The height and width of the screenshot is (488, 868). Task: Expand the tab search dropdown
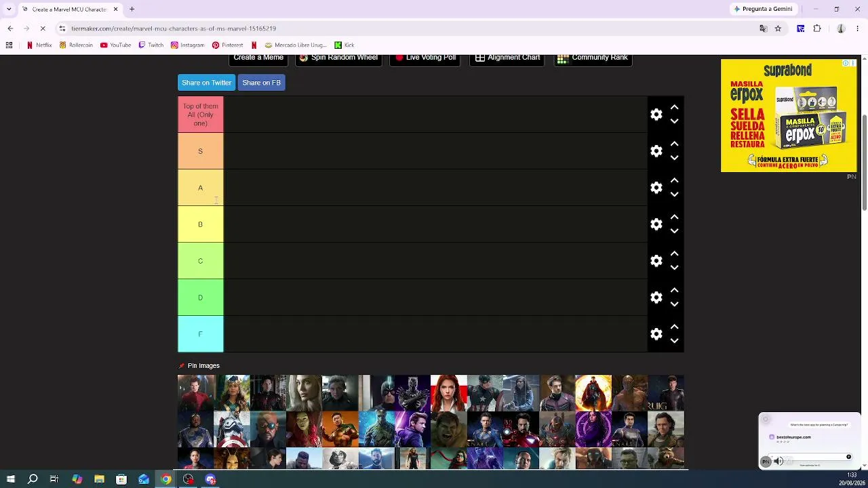point(9,9)
